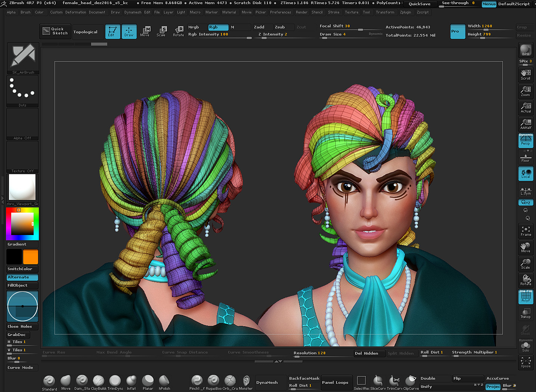This screenshot has width=536, height=392.
Task: Toggle BackfaceMask option
Action: (x=304, y=378)
